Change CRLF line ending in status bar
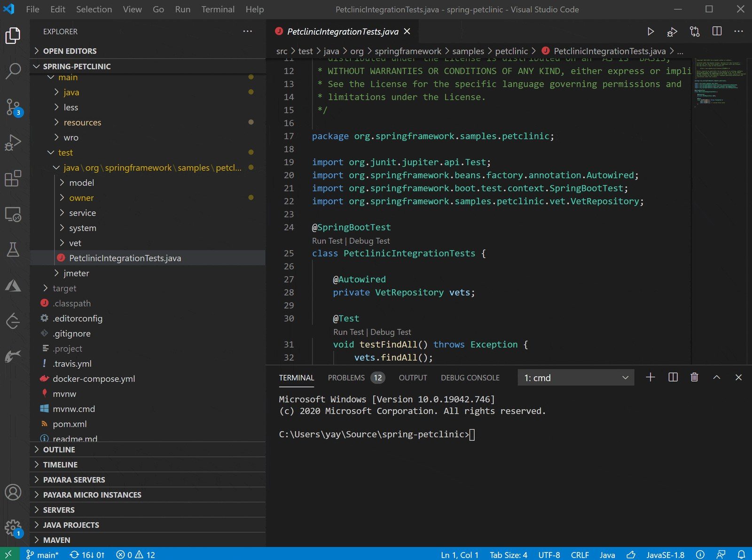 (x=580, y=554)
